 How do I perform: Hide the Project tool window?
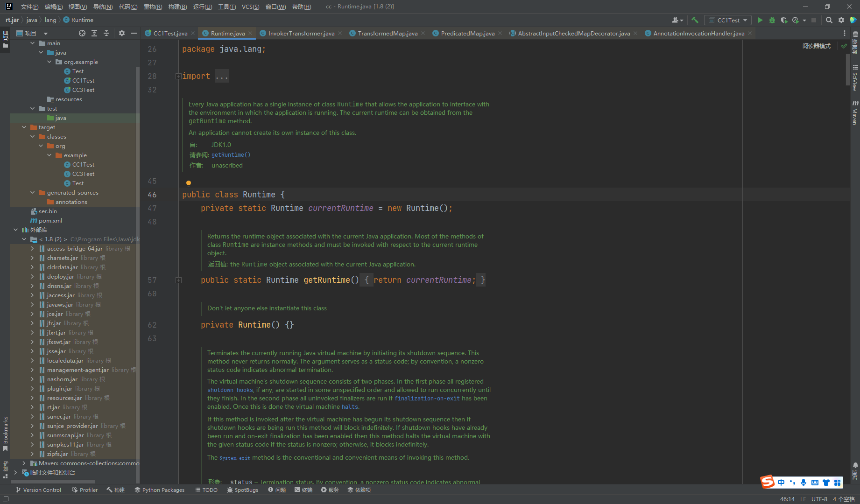[134, 33]
